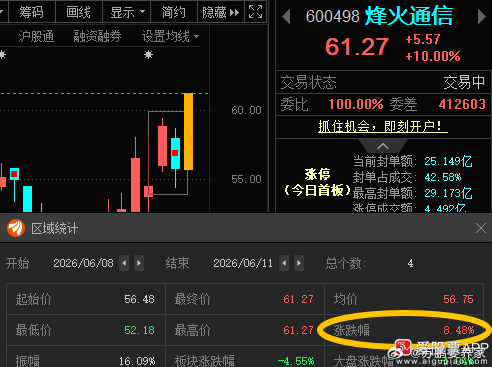The width and height of the screenshot is (492, 367).
Task: Click 最高封单额 value 29.173亿
Action: 448,193
